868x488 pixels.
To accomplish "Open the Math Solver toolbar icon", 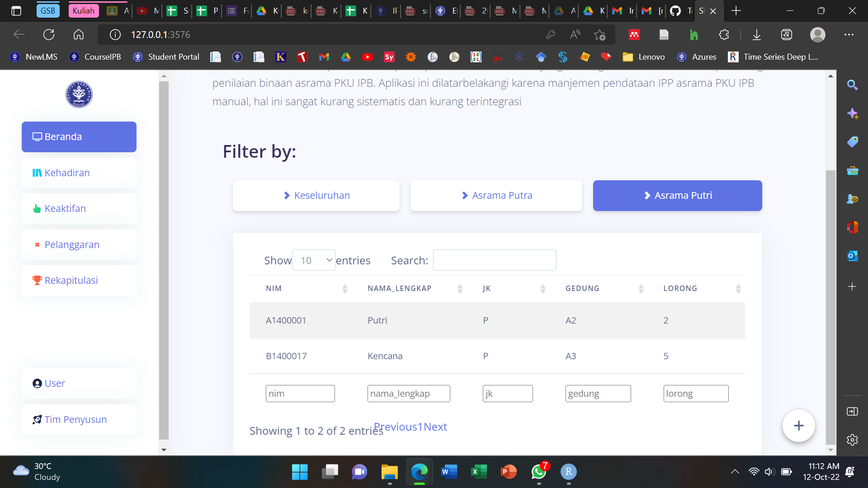I will tap(787, 34).
